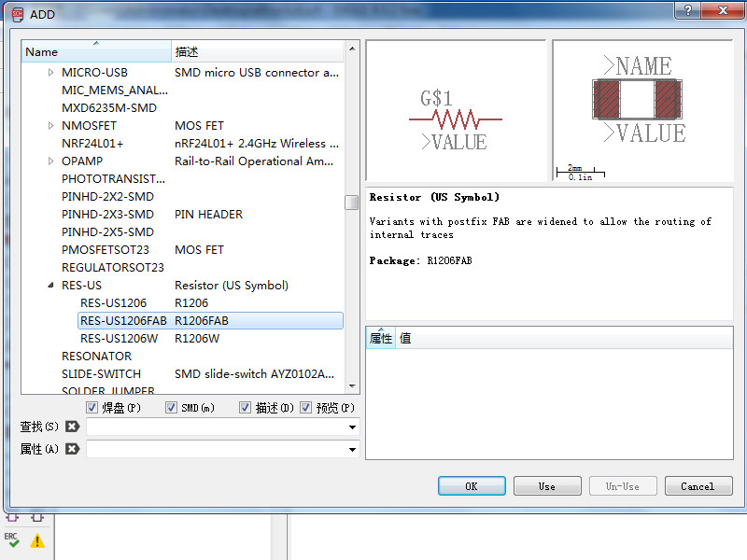Select RES-US1206 in the list
This screenshot has height=560, width=747.
(113, 302)
